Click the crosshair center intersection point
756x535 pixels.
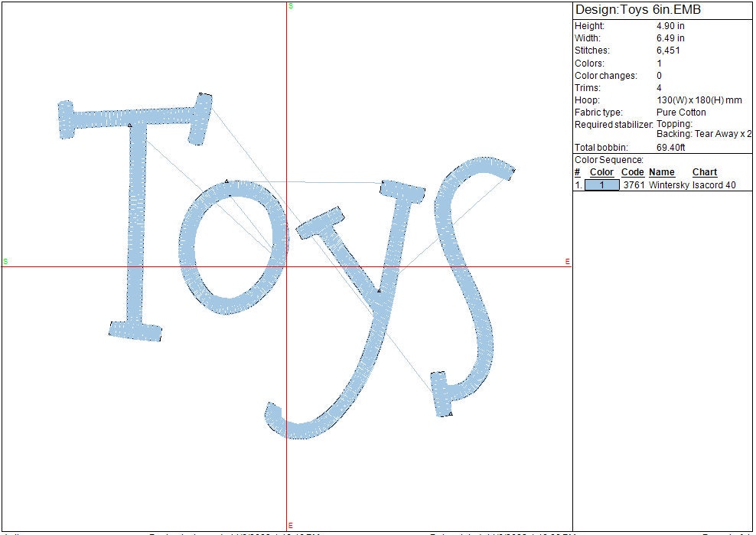(x=287, y=267)
